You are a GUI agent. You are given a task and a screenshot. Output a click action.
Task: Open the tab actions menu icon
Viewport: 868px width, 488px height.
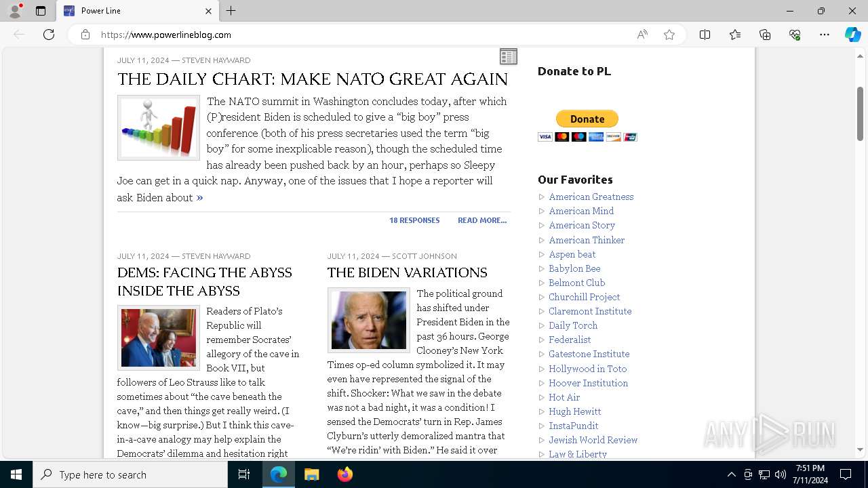[x=41, y=11]
